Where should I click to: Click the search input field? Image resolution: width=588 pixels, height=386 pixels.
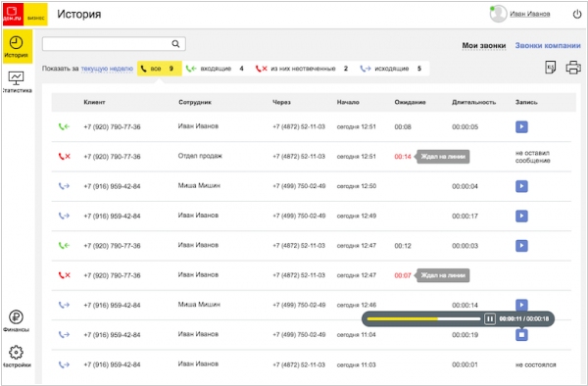[x=114, y=44]
